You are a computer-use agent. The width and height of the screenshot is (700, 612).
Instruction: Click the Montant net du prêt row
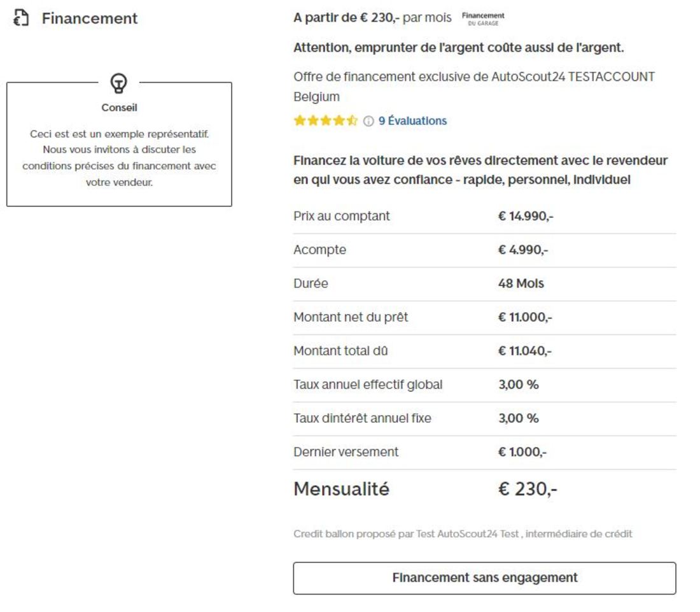pos(484,318)
